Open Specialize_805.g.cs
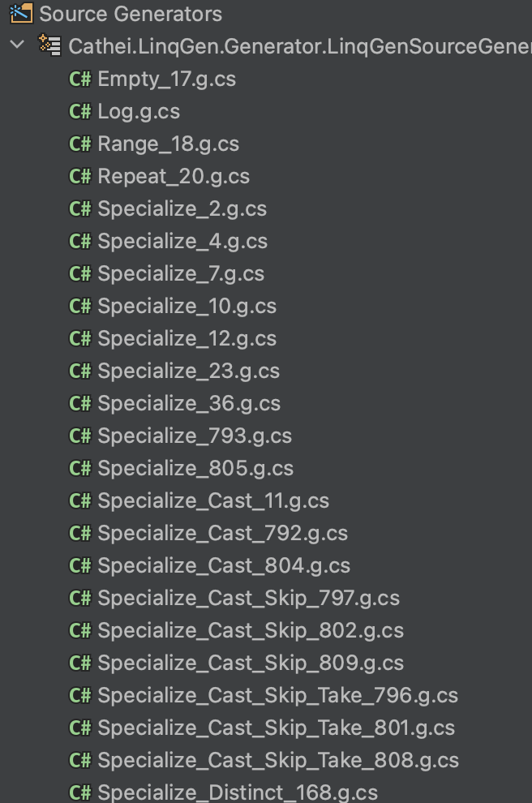The image size is (532, 803). [x=180, y=468]
